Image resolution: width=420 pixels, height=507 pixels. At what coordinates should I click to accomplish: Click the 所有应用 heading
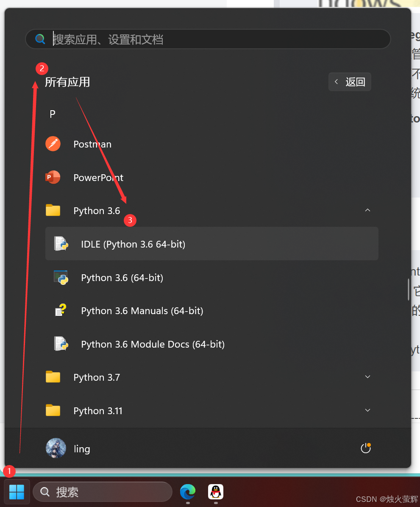(x=67, y=82)
